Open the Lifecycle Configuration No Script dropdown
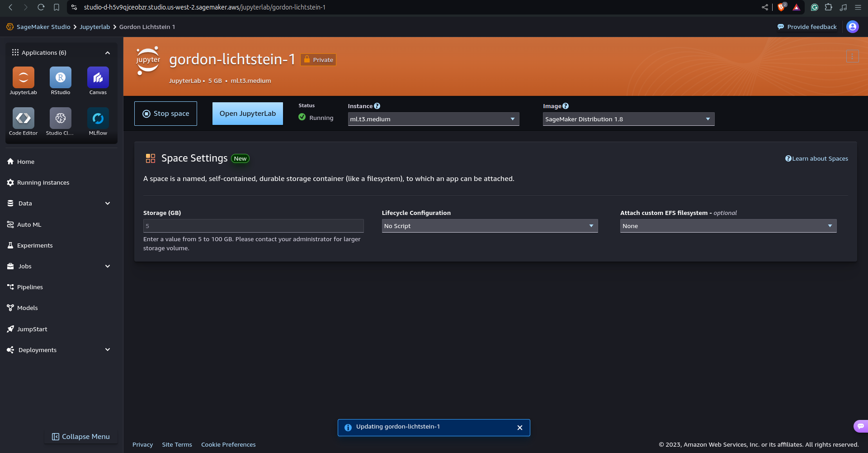This screenshot has width=868, height=453. point(490,226)
